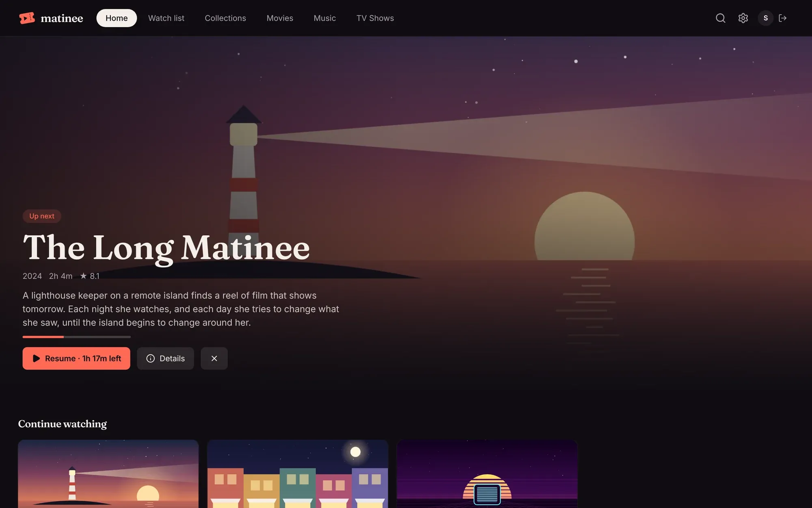The image size is (812, 508).
Task: Switch to Movies tab
Action: (280, 18)
